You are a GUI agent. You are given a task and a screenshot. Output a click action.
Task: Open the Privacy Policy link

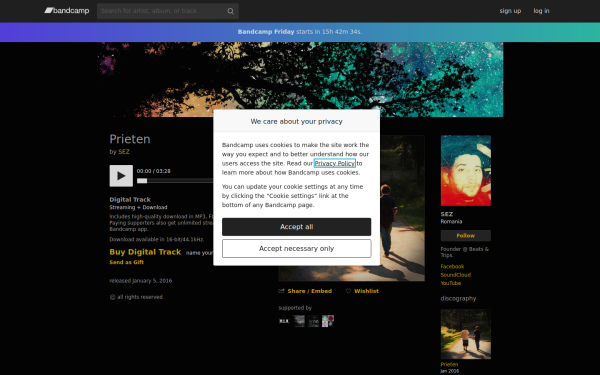pos(335,163)
